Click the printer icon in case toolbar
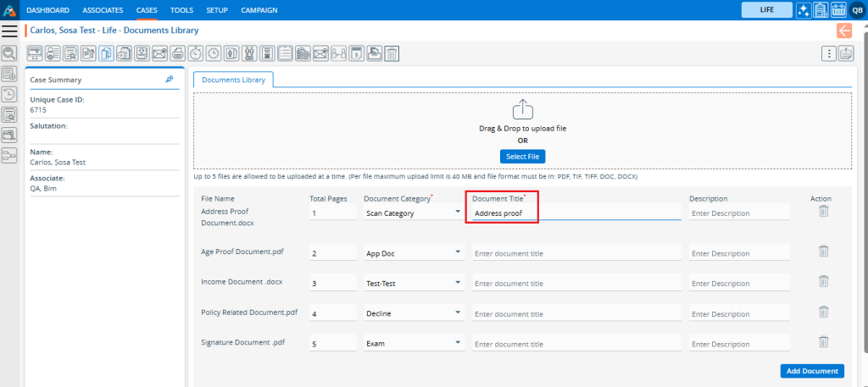Viewport: 868px width, 387px height. coord(178,53)
